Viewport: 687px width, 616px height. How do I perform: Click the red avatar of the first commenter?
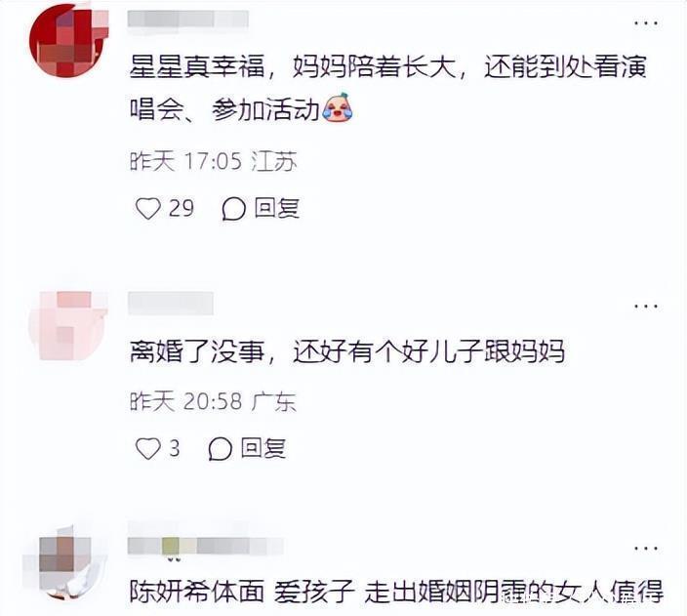click(68, 40)
